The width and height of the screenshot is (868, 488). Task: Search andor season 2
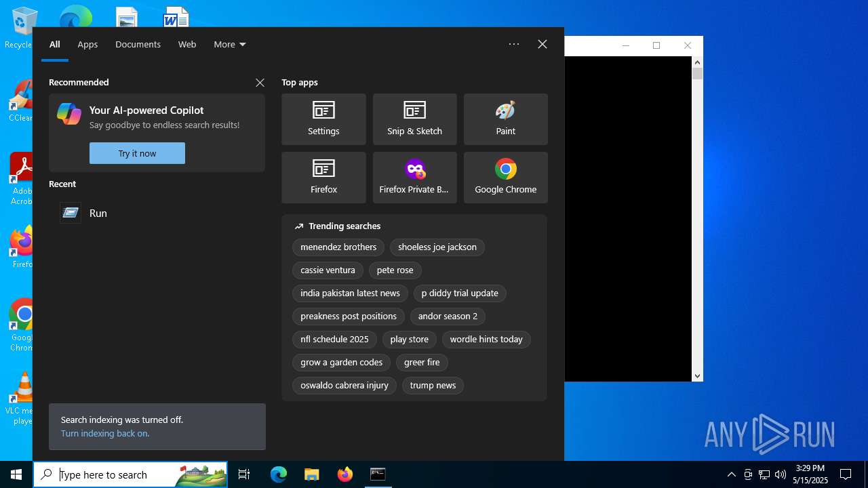448,316
